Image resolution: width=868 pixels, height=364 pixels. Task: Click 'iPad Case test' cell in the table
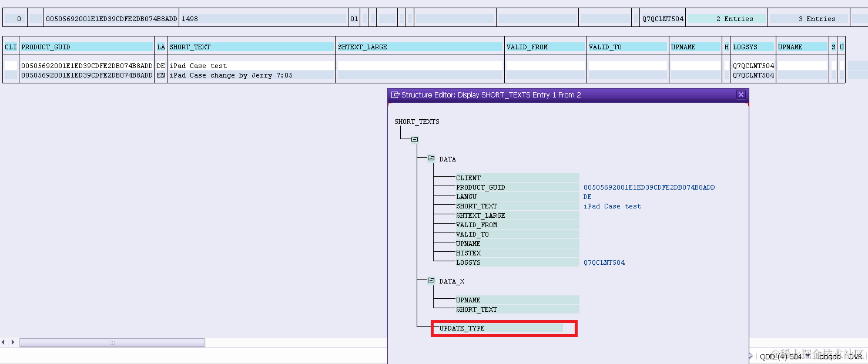click(x=252, y=66)
